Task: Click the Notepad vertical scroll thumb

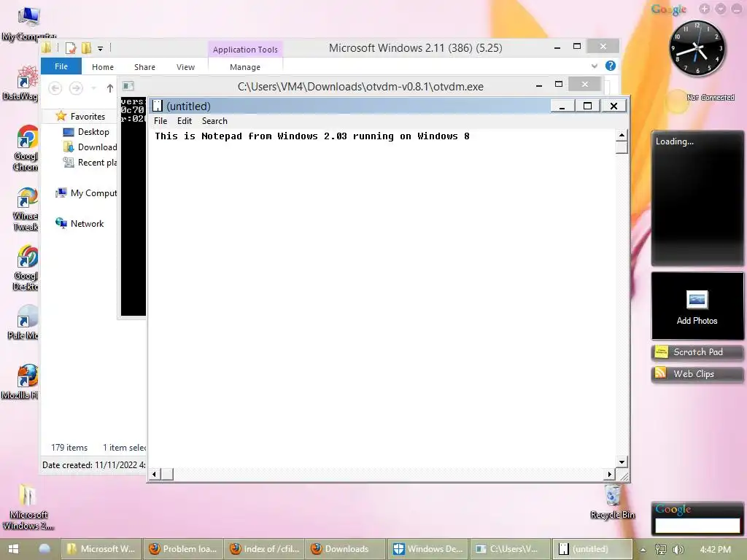Action: coord(622,147)
